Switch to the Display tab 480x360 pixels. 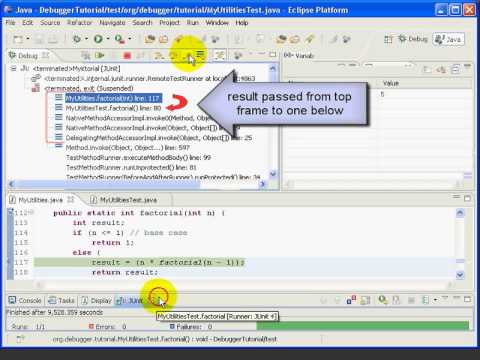click(x=97, y=300)
